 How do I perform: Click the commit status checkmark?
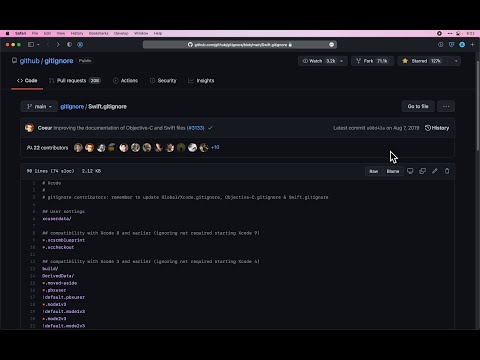[x=210, y=128]
